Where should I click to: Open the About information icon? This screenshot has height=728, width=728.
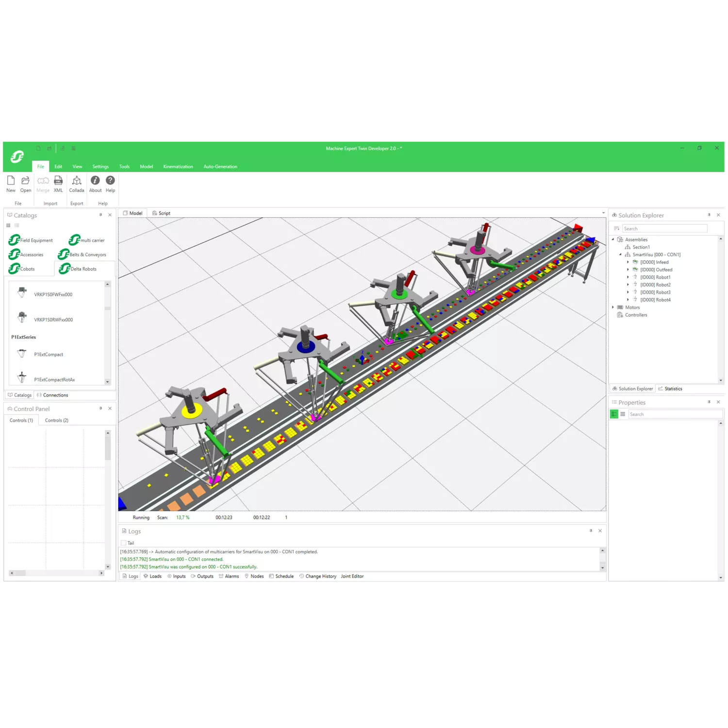pyautogui.click(x=95, y=181)
